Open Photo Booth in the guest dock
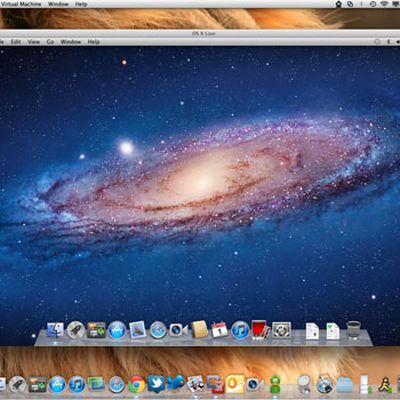Viewport: 400px width, 400px height. [x=261, y=330]
